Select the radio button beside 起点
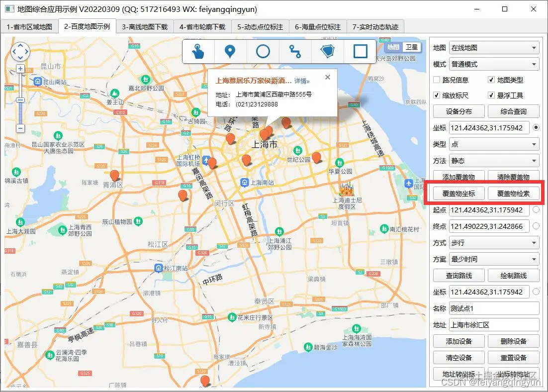The height and width of the screenshot is (392, 548). pos(536,210)
